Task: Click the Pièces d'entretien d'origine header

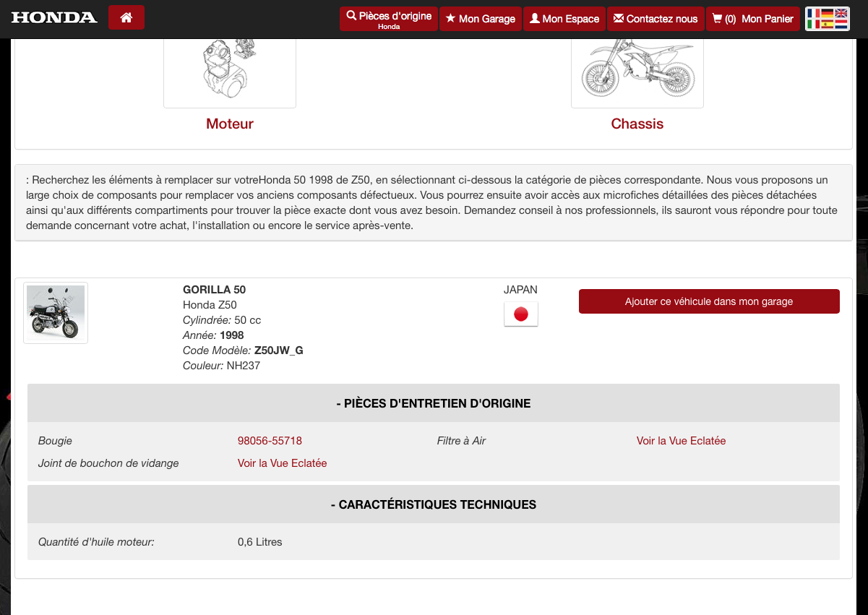Action: (x=434, y=403)
